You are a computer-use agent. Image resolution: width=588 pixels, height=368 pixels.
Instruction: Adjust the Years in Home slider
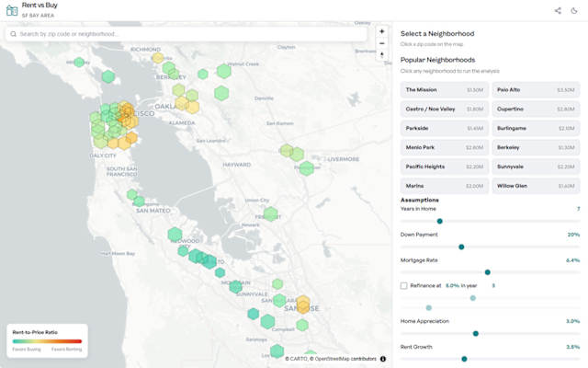point(440,221)
